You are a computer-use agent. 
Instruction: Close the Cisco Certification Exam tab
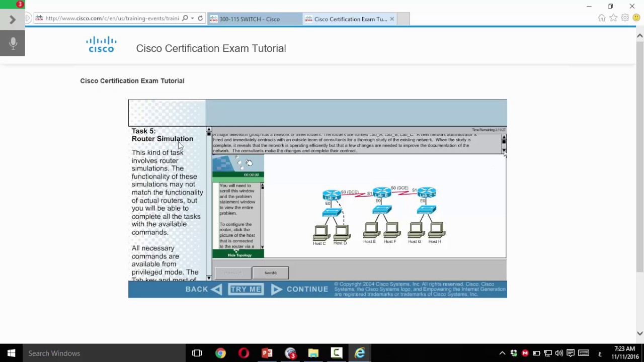[392, 19]
